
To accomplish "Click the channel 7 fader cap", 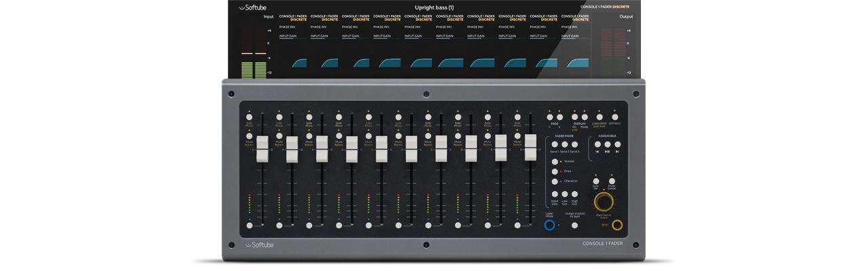I will pyautogui.click(x=441, y=148).
